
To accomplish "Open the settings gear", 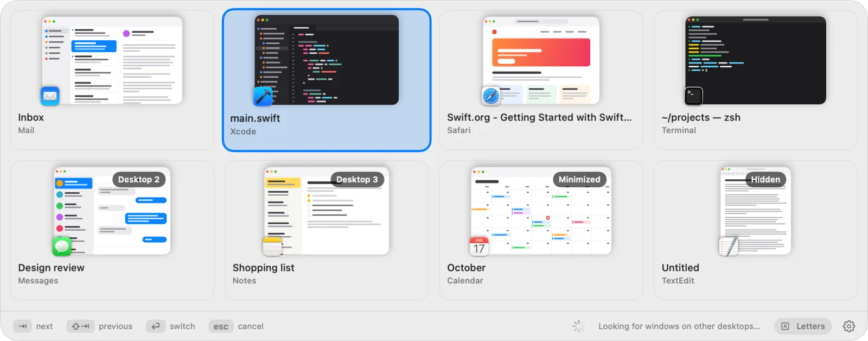I will click(849, 326).
